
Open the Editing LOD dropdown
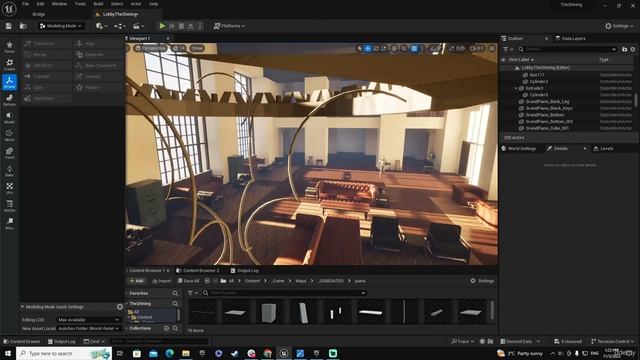pos(89,320)
